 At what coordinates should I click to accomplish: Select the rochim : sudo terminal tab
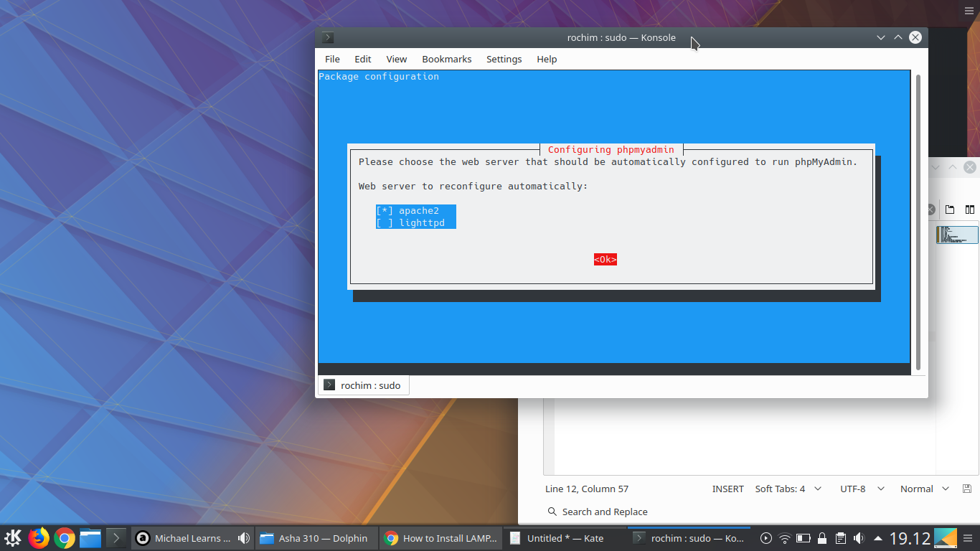click(x=363, y=385)
